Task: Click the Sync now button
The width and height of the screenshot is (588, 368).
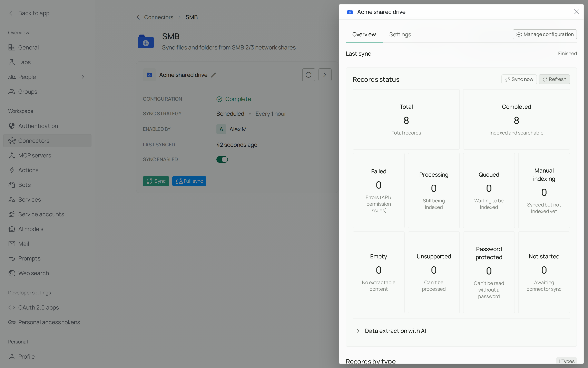Action: 519,79
